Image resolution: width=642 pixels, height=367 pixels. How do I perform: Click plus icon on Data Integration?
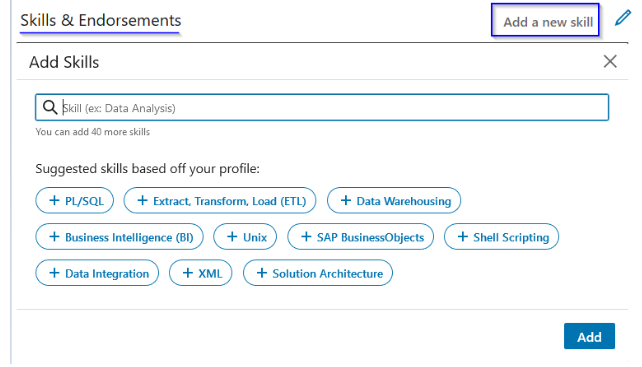[54, 273]
